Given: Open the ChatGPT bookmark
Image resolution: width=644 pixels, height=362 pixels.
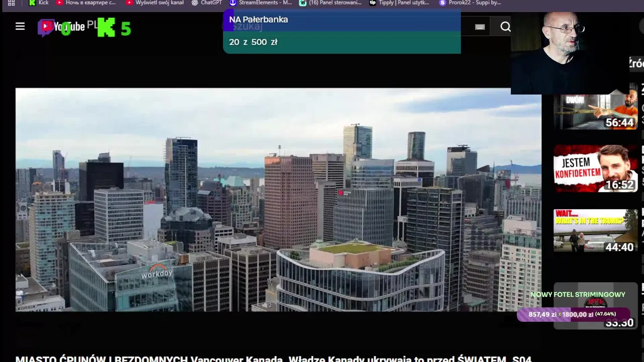Looking at the screenshot, I should [207, 3].
